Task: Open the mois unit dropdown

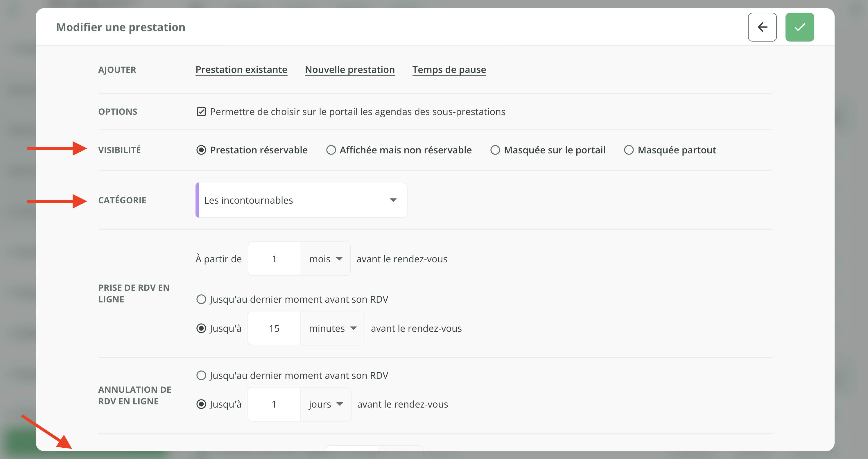Action: tap(325, 259)
